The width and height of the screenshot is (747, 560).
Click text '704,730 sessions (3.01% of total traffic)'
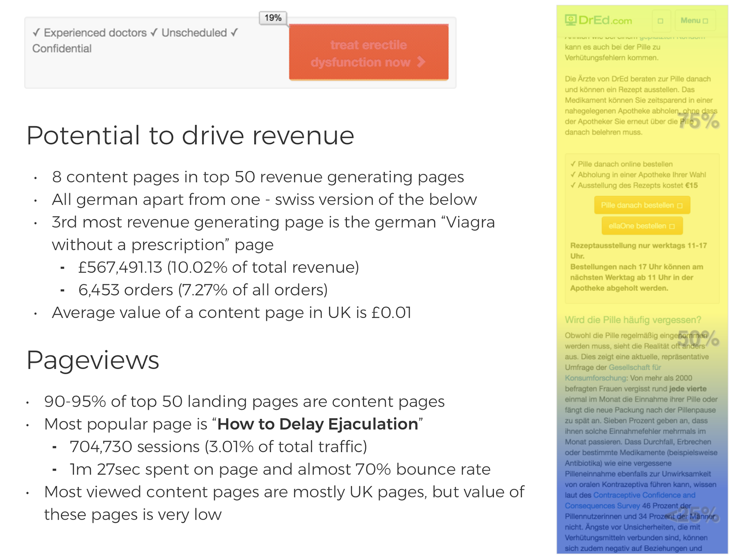(218, 446)
